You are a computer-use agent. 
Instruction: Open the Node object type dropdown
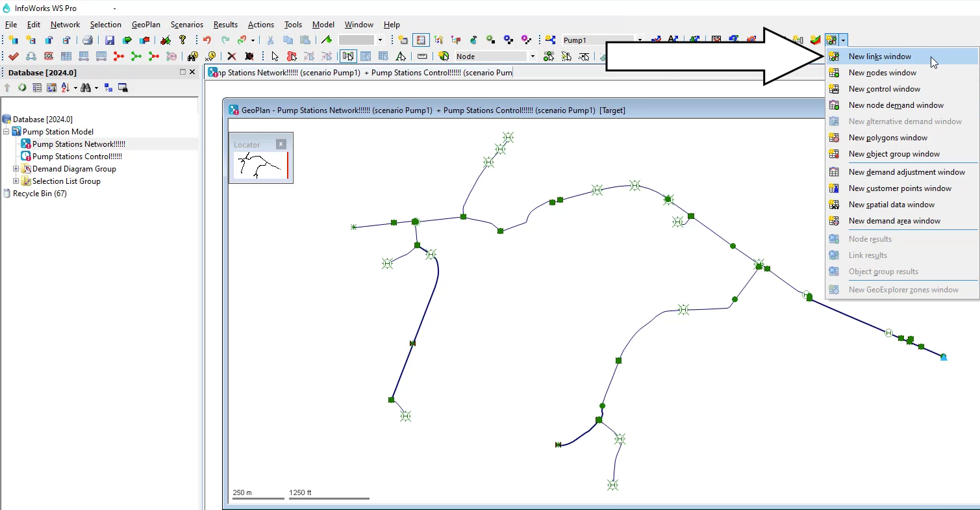point(533,56)
